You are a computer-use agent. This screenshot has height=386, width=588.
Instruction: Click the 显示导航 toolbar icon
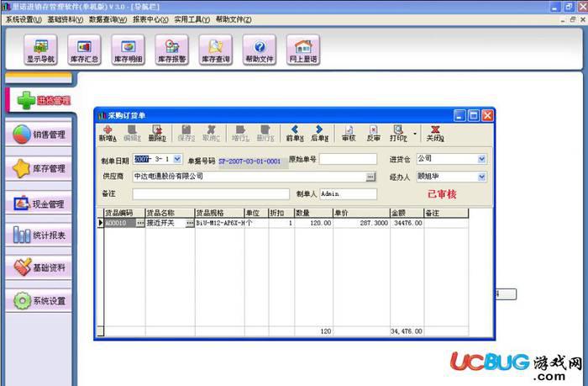click(x=40, y=50)
